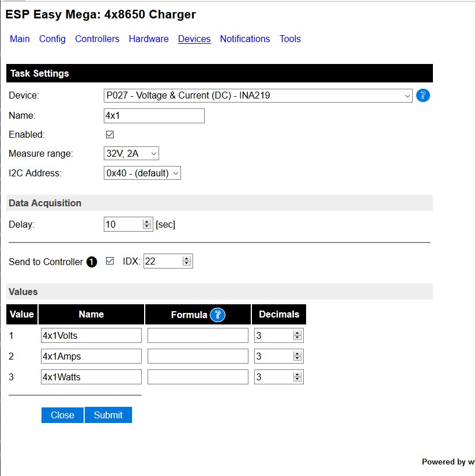Decrease the IDX value with spinner
Screen dimensions: 475x476
187,264
